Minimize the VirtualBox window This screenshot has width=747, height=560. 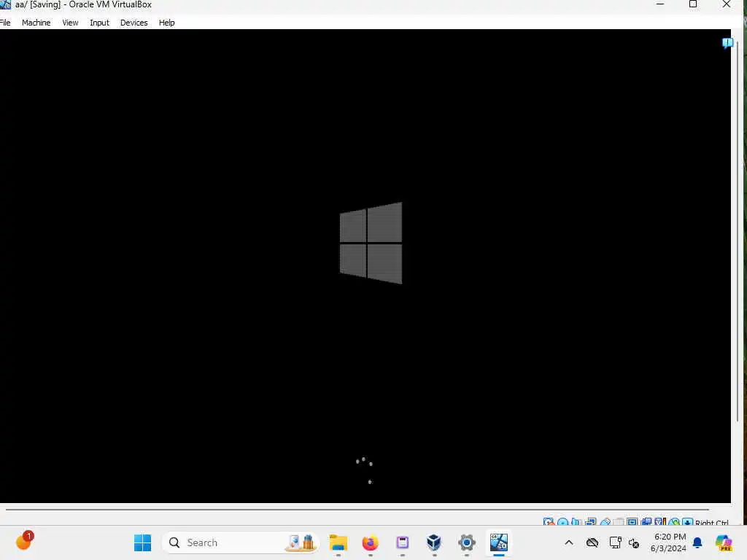point(659,4)
